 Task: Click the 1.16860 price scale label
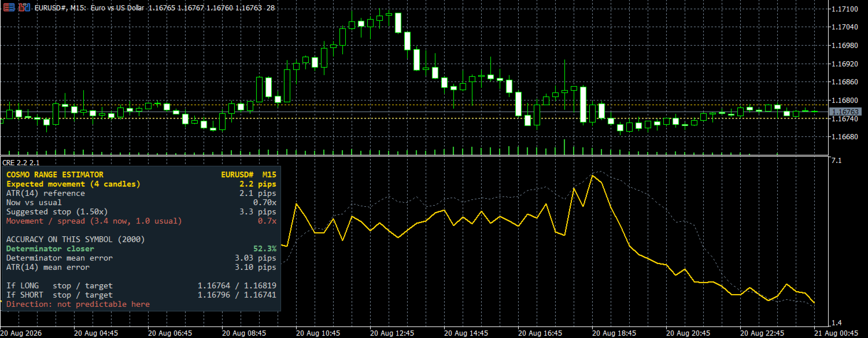tap(844, 82)
